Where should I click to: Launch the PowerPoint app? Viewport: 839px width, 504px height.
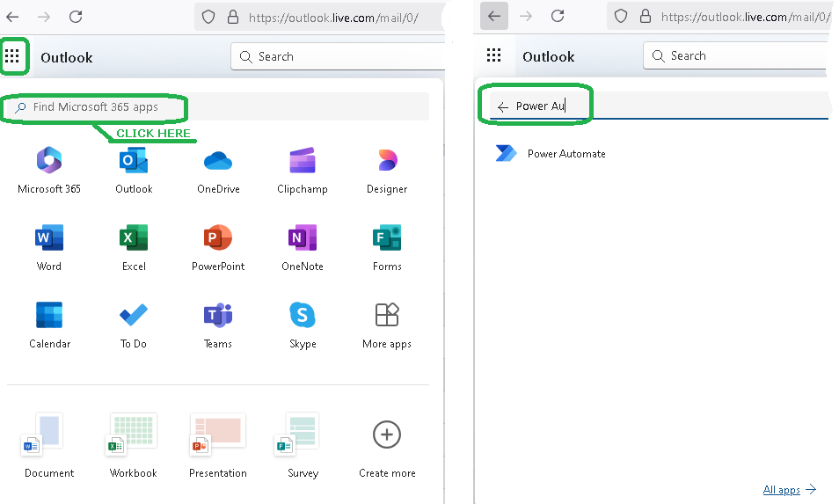point(218,248)
